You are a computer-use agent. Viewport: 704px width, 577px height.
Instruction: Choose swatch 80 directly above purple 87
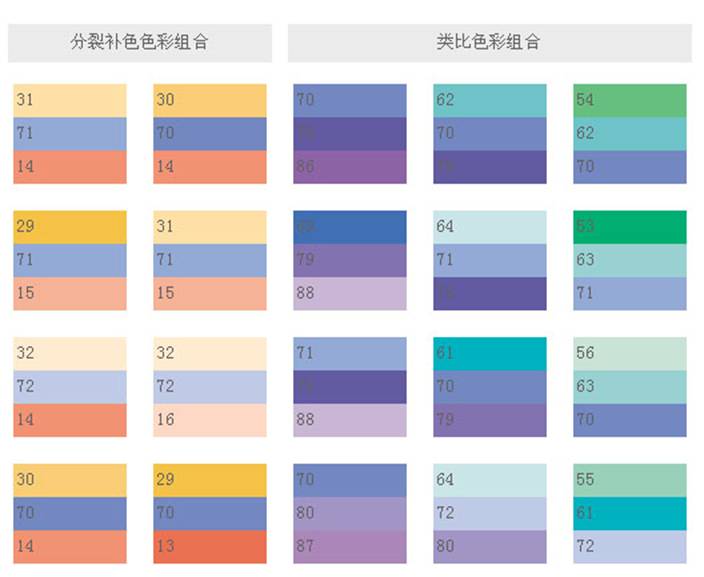click(350, 513)
